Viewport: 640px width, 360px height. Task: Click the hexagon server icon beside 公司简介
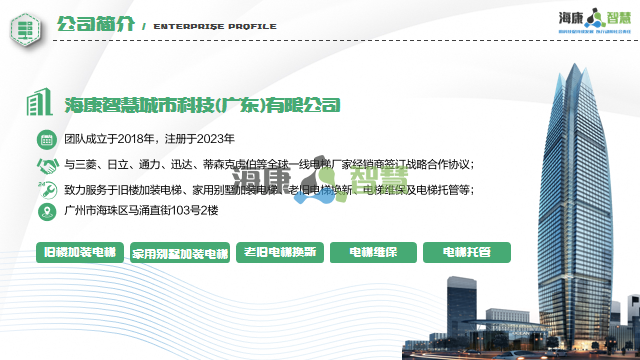[x=26, y=29]
